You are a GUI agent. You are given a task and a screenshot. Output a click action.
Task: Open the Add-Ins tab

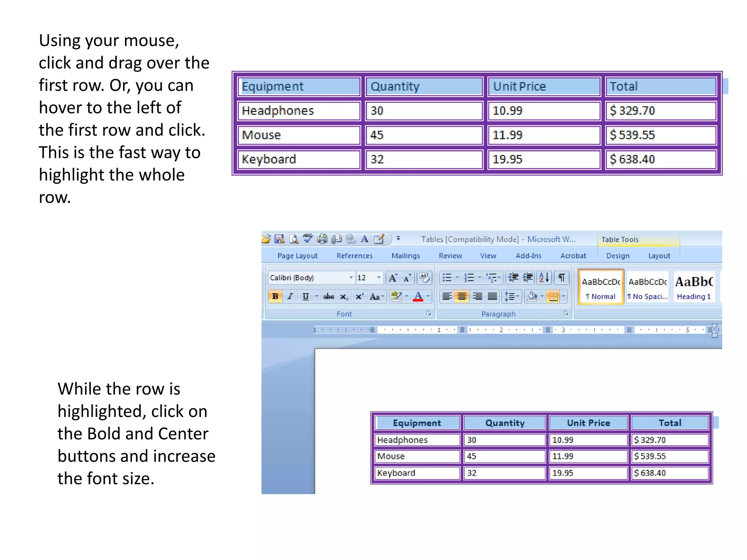coord(529,256)
